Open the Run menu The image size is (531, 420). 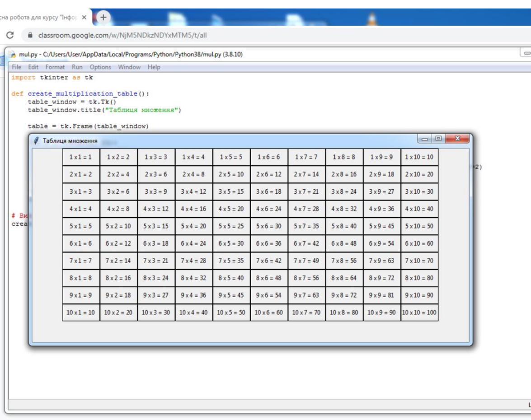pos(77,67)
